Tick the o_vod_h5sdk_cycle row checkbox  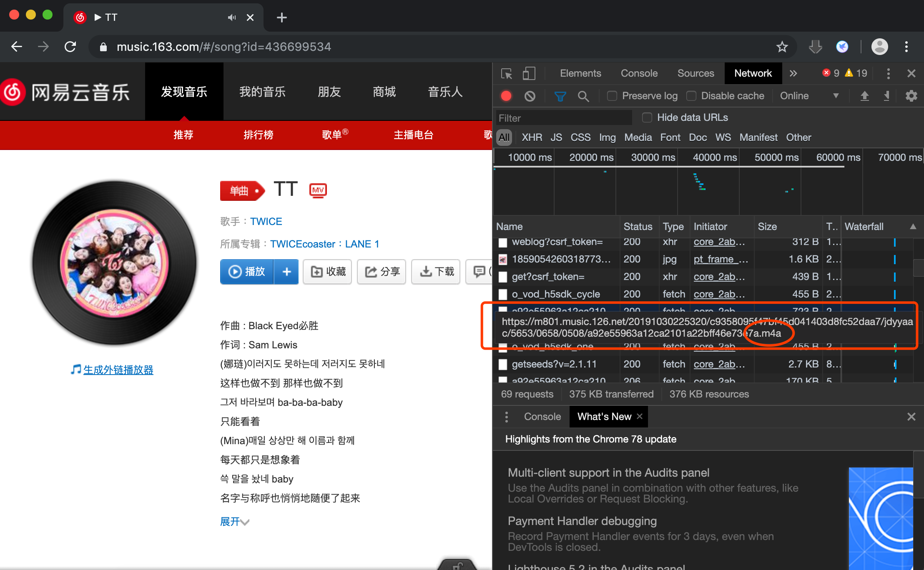click(x=503, y=295)
